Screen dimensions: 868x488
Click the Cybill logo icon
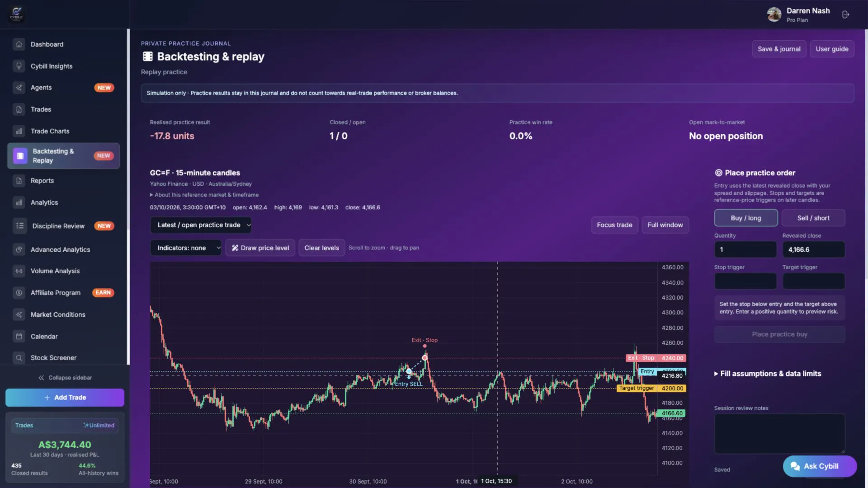pyautogui.click(x=17, y=14)
